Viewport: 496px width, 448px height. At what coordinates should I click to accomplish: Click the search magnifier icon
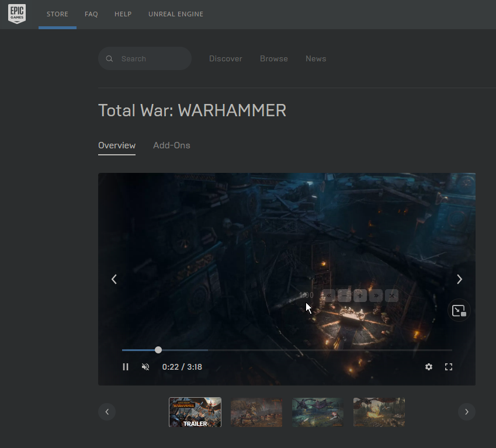click(x=109, y=59)
